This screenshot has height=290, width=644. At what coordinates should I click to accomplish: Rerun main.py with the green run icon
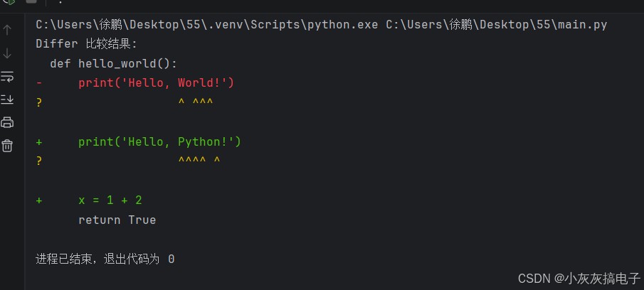coord(10,1)
